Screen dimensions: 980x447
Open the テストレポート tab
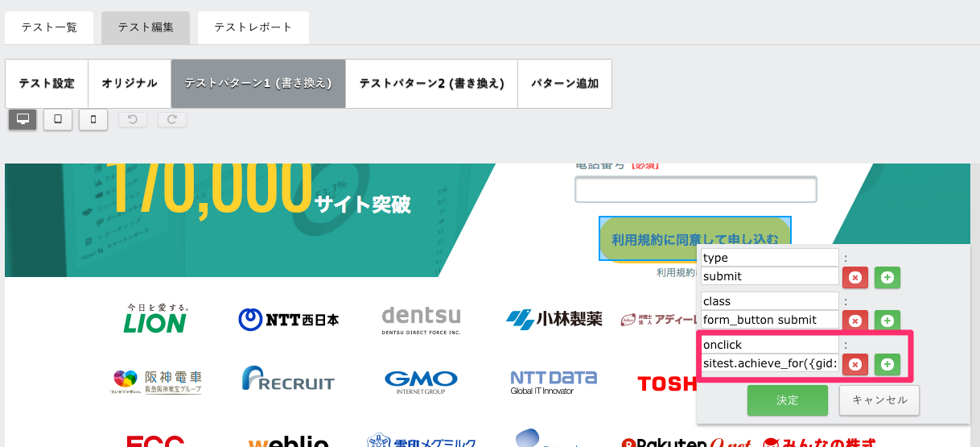pos(253,27)
